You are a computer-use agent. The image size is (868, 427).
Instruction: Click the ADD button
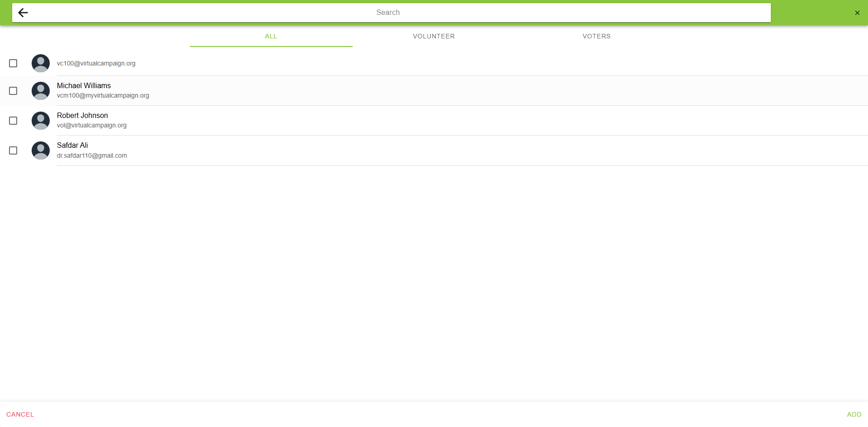[854, 414]
